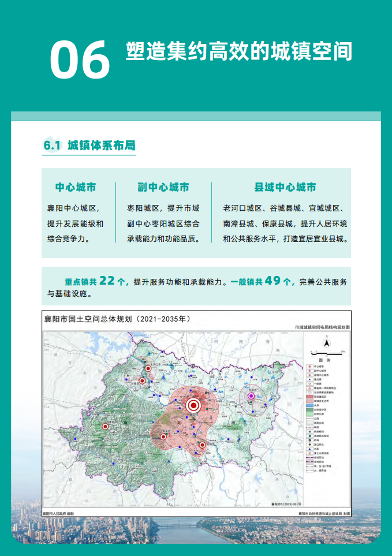Click the 6.1 城镇体系布局 section heading

(89, 145)
